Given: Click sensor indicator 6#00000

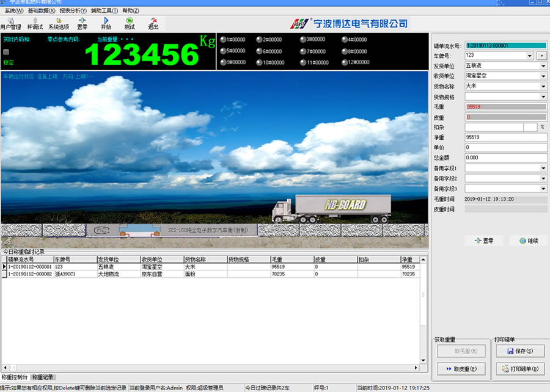Looking at the screenshot, I should point(269,51).
